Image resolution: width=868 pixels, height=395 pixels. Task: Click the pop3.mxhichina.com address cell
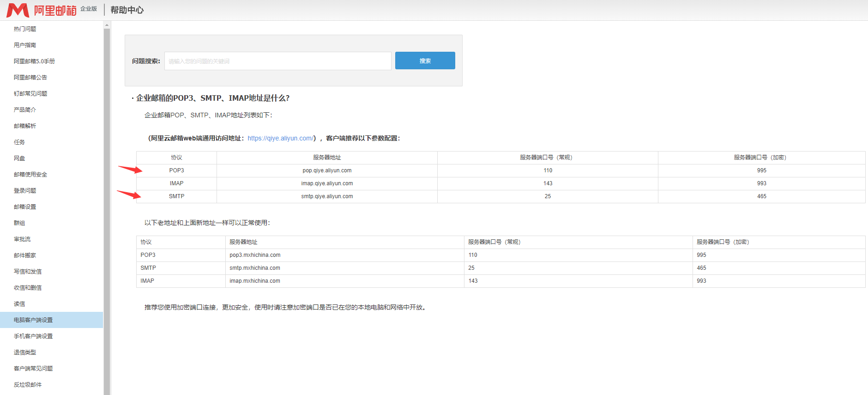click(345, 255)
